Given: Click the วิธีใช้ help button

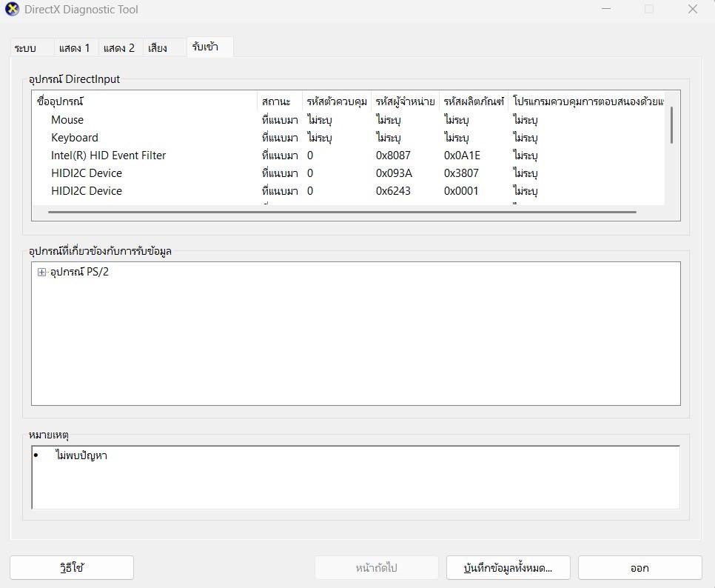Looking at the screenshot, I should pyautogui.click(x=72, y=568).
